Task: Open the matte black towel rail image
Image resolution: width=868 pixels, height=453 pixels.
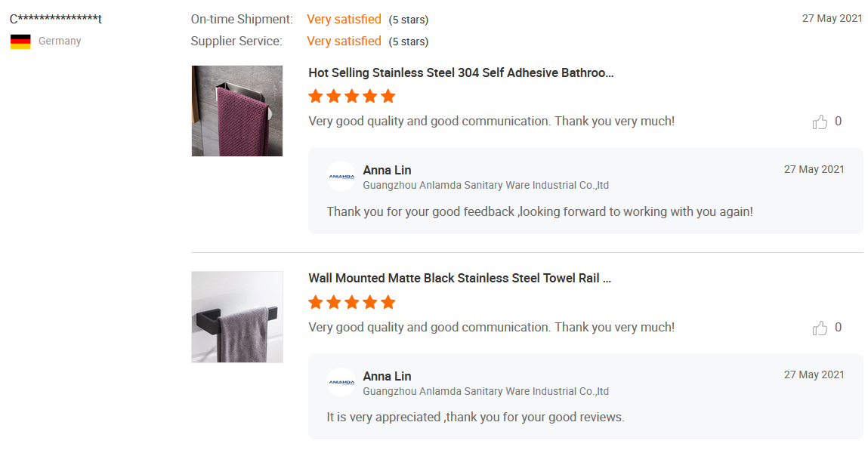Action: tap(237, 317)
